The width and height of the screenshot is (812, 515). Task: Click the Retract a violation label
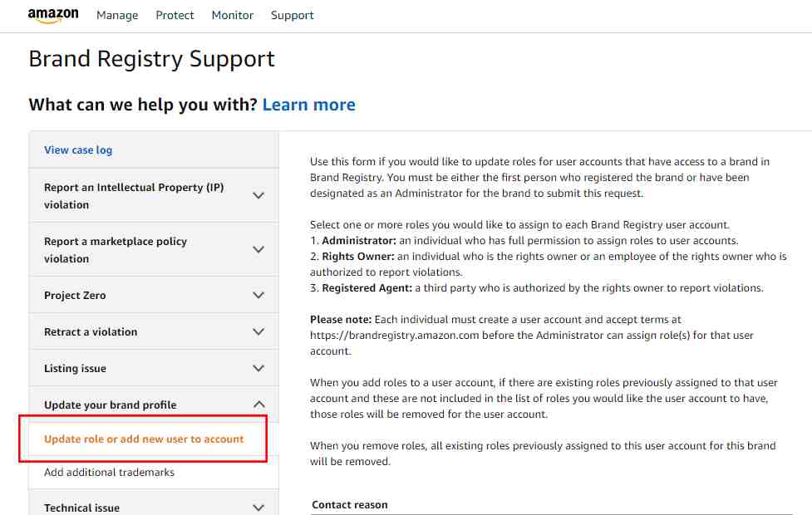click(91, 331)
